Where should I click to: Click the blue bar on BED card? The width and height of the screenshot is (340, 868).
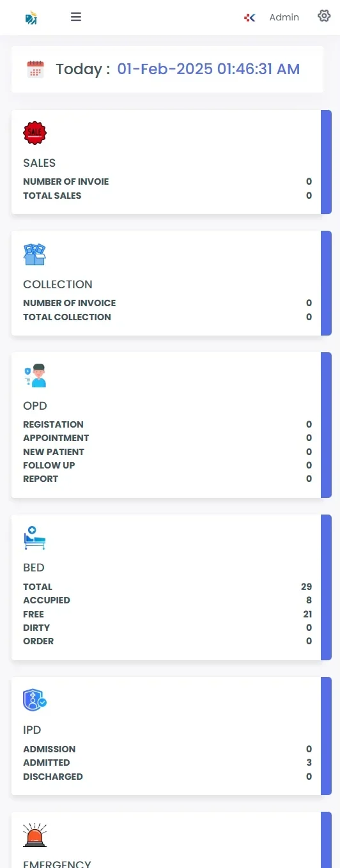(x=326, y=587)
